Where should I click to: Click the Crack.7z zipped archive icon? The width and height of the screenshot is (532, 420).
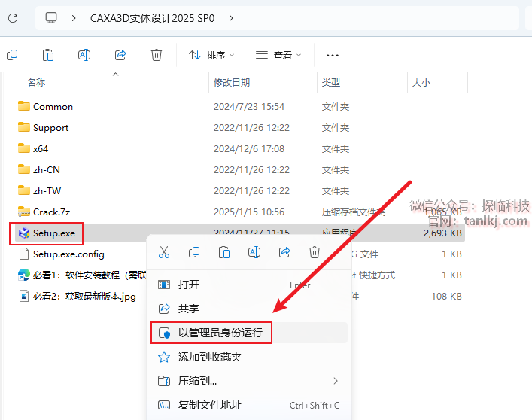24,212
